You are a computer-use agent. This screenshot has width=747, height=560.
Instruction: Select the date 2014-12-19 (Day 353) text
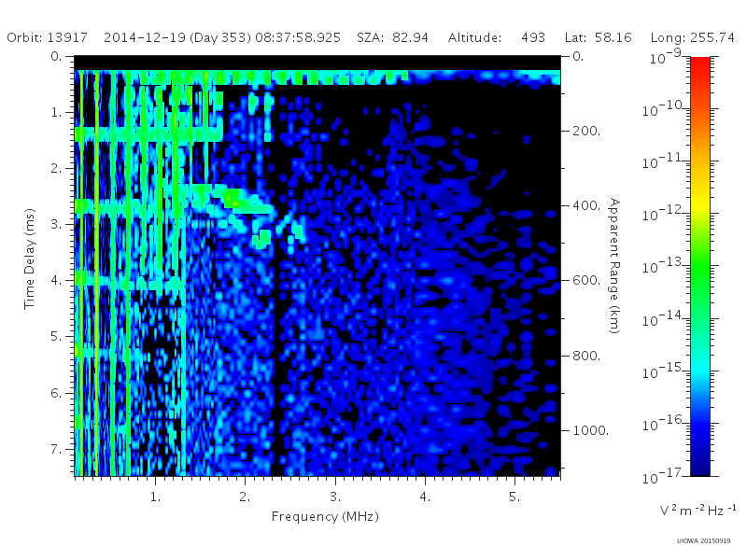coord(177,37)
